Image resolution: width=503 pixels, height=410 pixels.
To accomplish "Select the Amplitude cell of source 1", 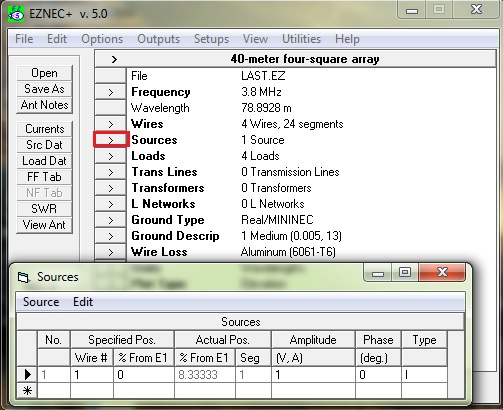I will point(313,375).
